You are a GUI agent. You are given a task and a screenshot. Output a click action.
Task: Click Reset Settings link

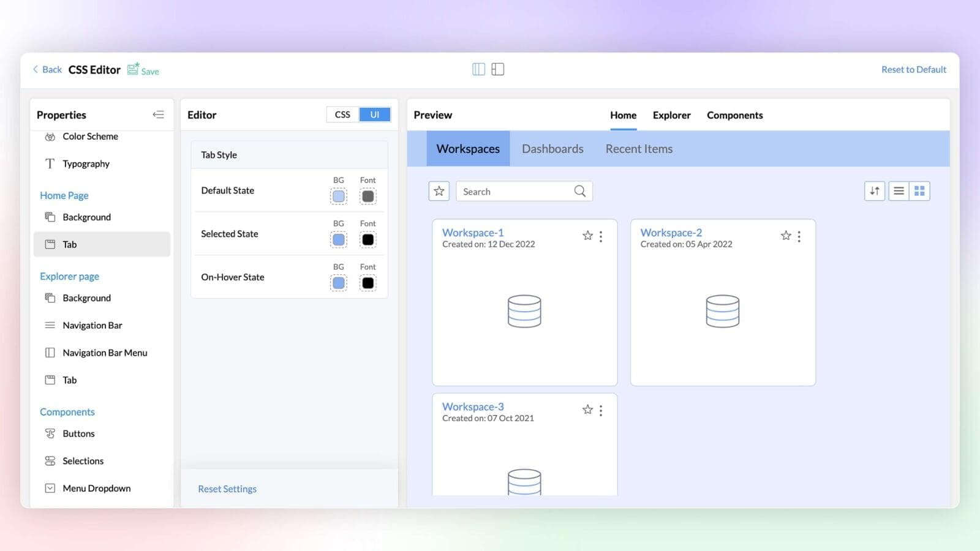click(227, 489)
